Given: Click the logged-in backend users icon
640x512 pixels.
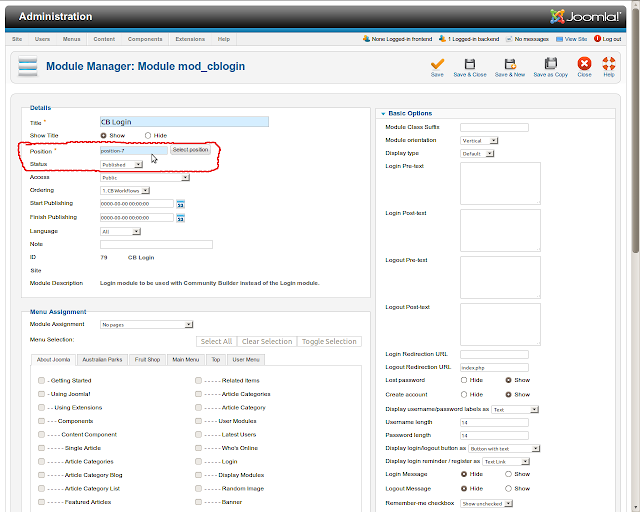Looking at the screenshot, I should [x=442, y=39].
